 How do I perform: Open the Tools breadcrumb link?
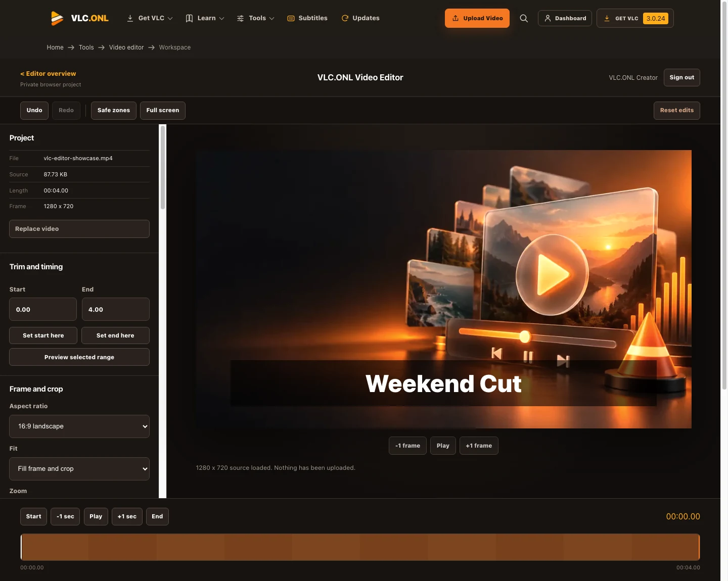[x=86, y=47]
